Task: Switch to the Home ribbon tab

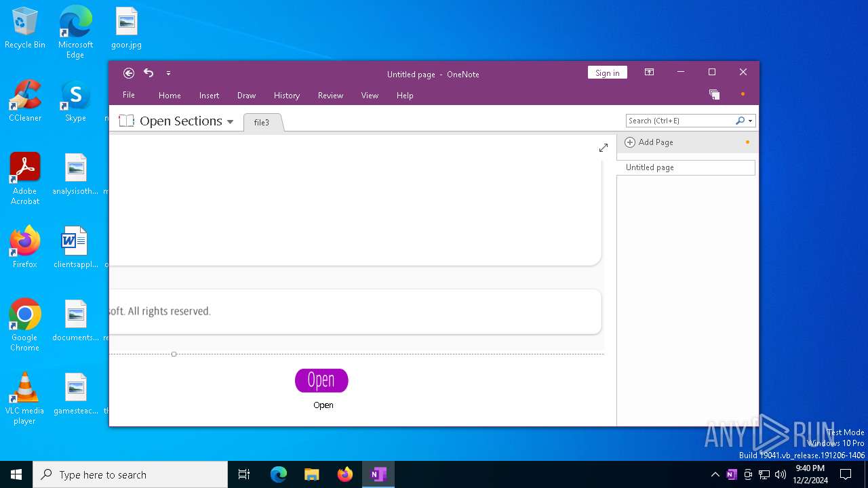Action: pos(170,96)
